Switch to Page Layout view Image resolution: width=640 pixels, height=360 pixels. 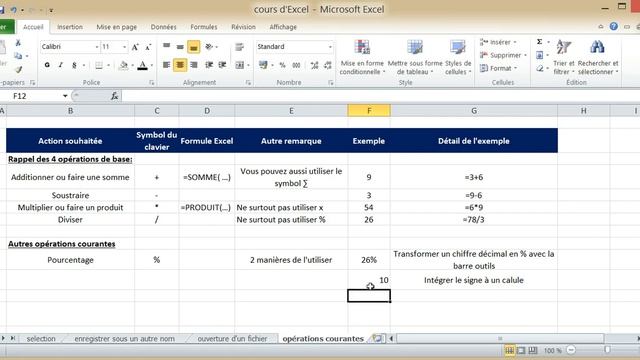click(x=521, y=350)
